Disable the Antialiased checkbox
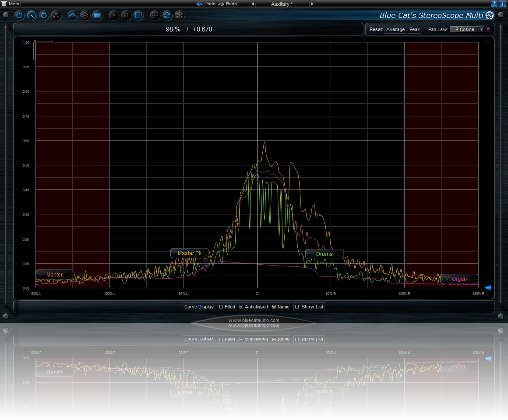The height and width of the screenshot is (420, 508). pyautogui.click(x=242, y=307)
